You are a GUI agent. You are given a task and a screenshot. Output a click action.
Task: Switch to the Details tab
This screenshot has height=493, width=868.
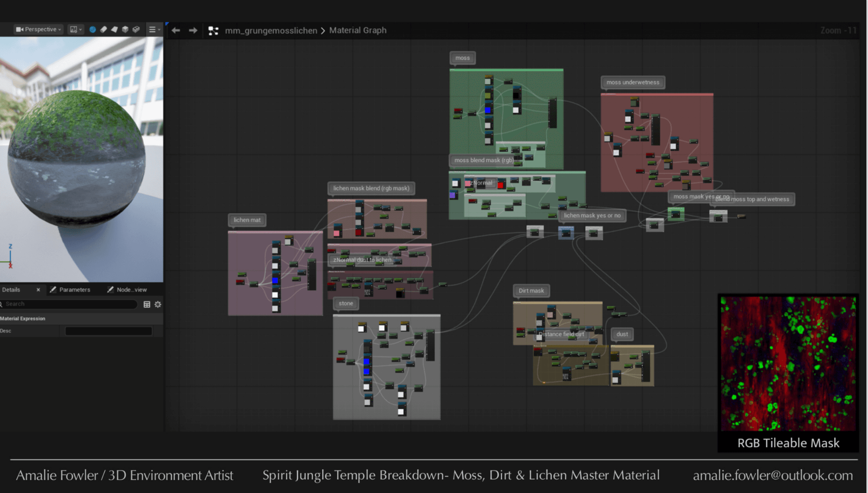point(11,289)
